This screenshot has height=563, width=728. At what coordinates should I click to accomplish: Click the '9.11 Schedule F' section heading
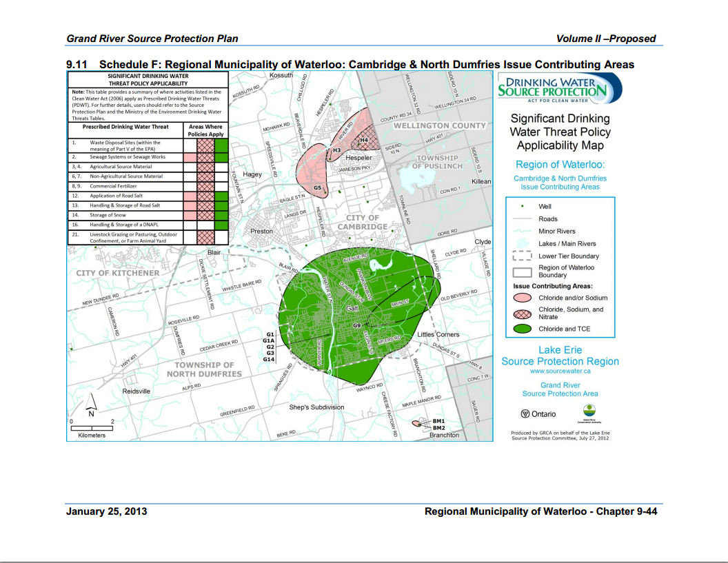[x=350, y=65]
